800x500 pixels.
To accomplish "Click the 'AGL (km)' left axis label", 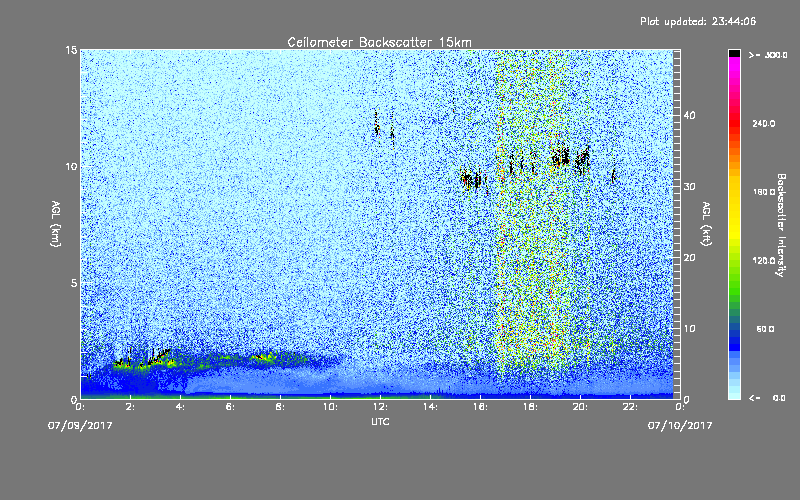I will 56,224.
